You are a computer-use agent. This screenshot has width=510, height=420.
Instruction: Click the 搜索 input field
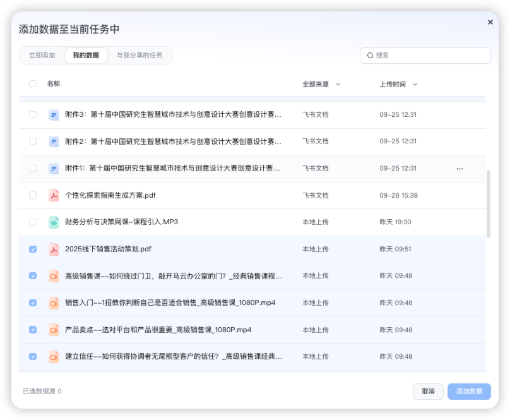click(x=429, y=56)
